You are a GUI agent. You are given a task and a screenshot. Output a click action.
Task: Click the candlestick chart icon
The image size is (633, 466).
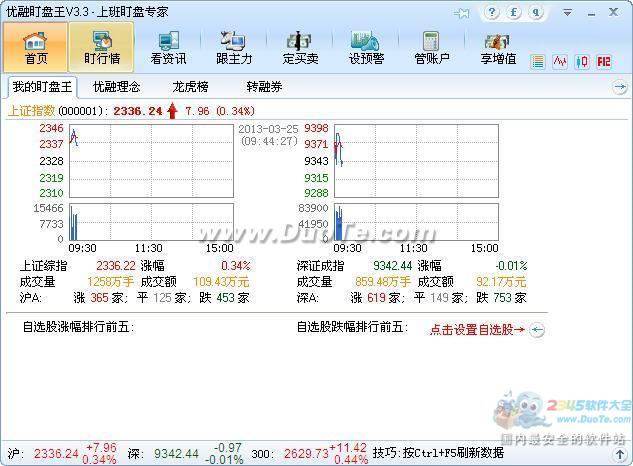click(x=582, y=62)
